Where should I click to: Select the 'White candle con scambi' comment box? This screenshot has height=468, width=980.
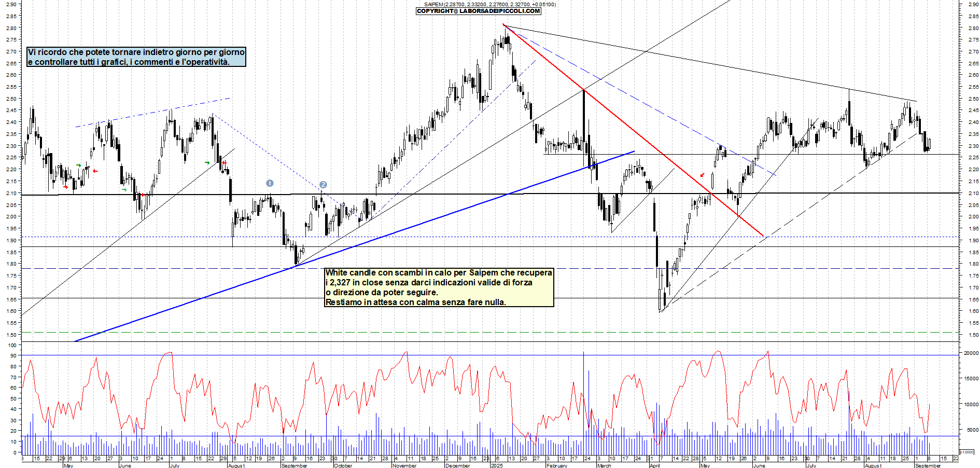(439, 287)
